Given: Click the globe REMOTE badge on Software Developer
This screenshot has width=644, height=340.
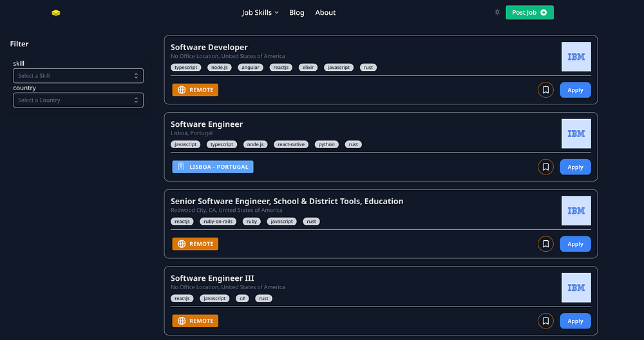Looking at the screenshot, I should (x=195, y=90).
